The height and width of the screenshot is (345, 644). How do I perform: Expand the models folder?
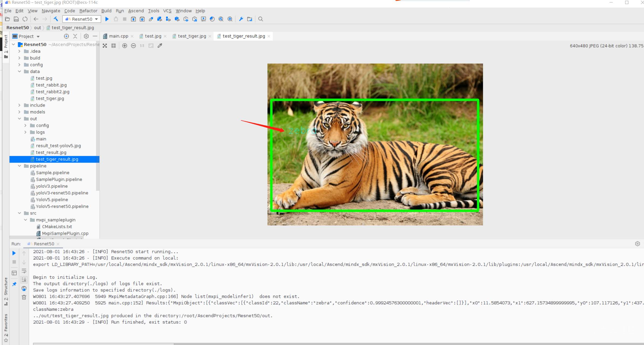coord(19,112)
